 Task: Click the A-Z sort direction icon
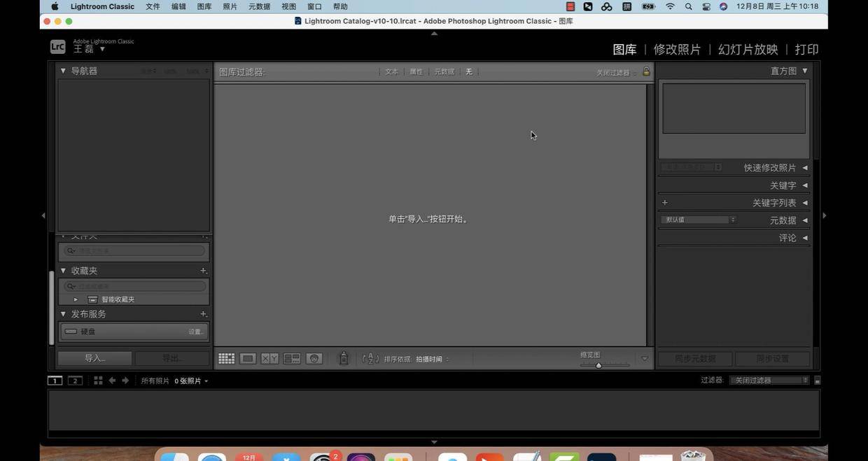tap(370, 359)
